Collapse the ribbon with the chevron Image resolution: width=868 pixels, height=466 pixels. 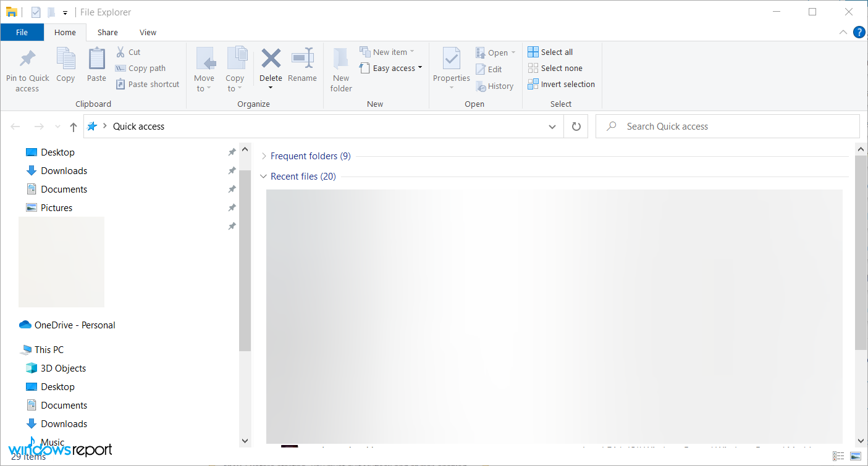[843, 32]
